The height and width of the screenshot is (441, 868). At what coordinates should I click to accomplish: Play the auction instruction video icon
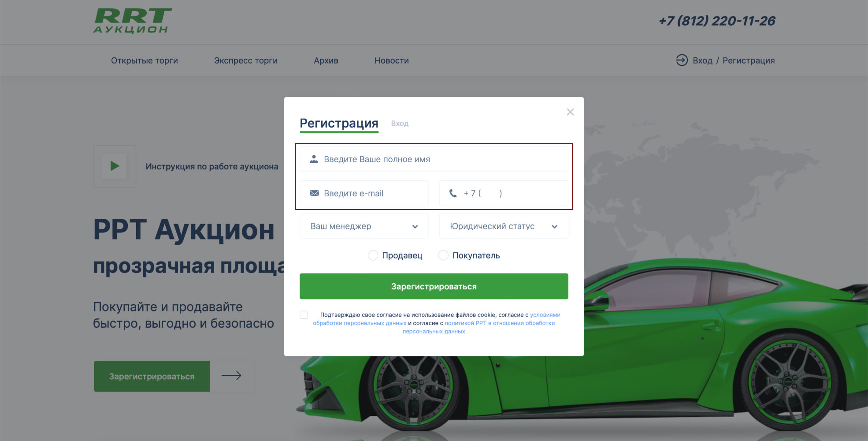[114, 166]
